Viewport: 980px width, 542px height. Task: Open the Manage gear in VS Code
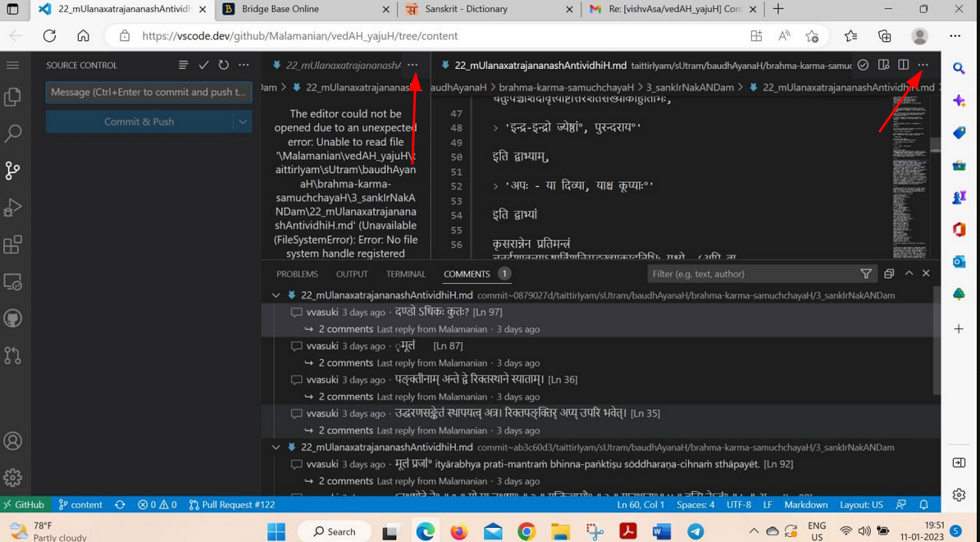(12, 477)
